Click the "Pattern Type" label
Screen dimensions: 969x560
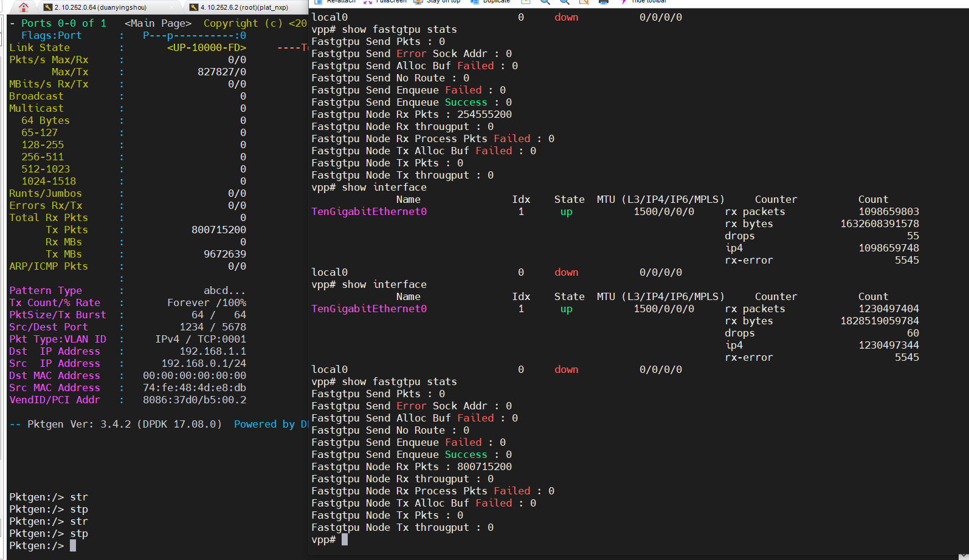[x=46, y=290]
